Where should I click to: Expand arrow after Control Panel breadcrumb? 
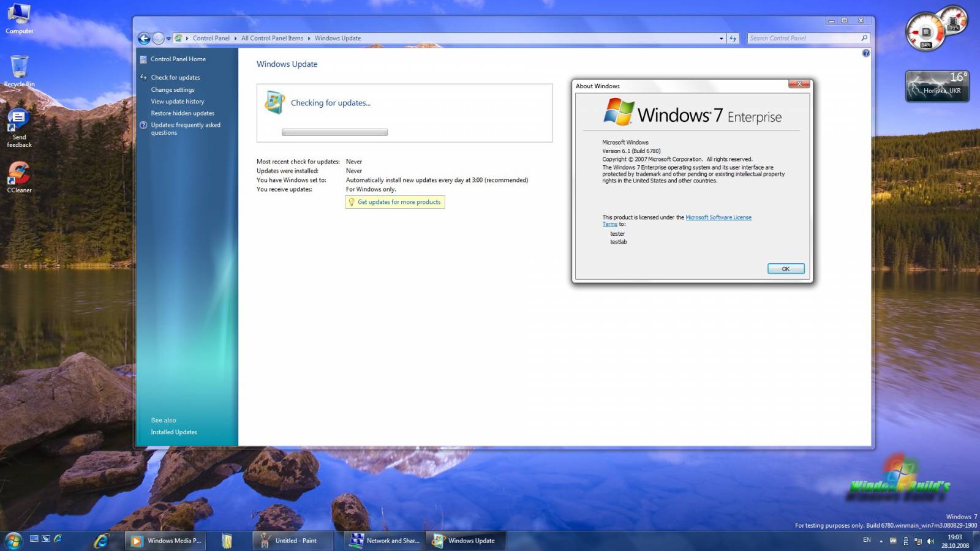[235, 38]
